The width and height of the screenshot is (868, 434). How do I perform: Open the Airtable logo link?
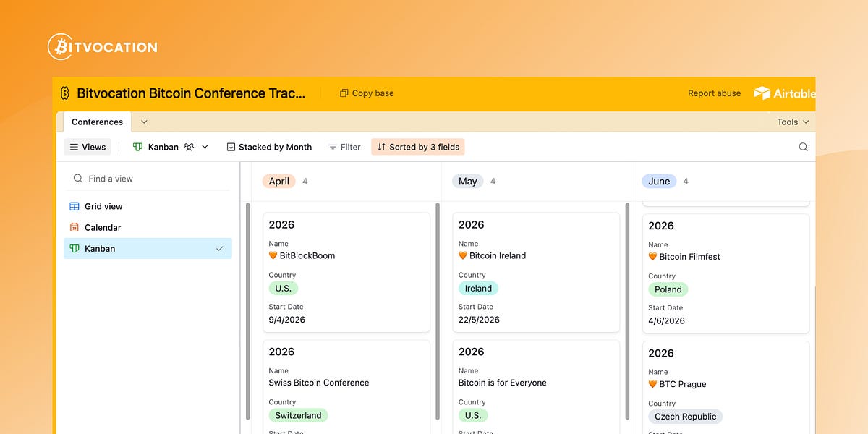click(x=784, y=93)
